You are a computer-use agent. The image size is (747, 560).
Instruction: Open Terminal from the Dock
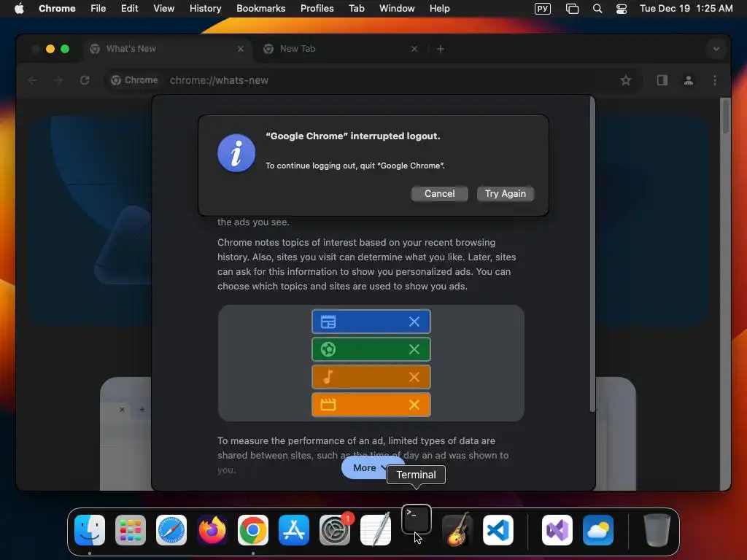417,519
